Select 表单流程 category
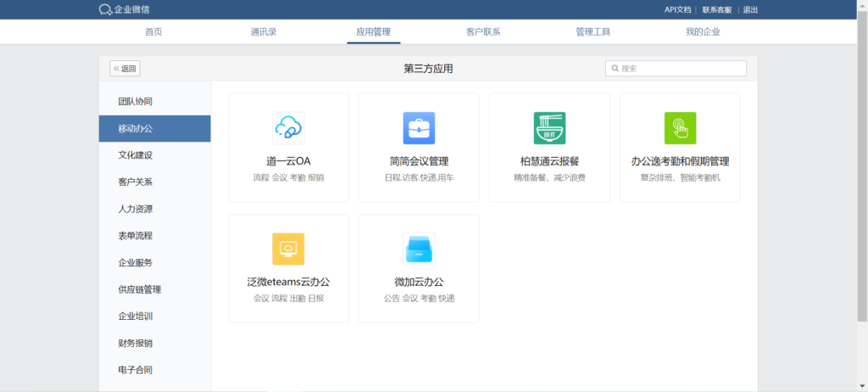Screen dimensions: 868x392 (x=155, y=236)
